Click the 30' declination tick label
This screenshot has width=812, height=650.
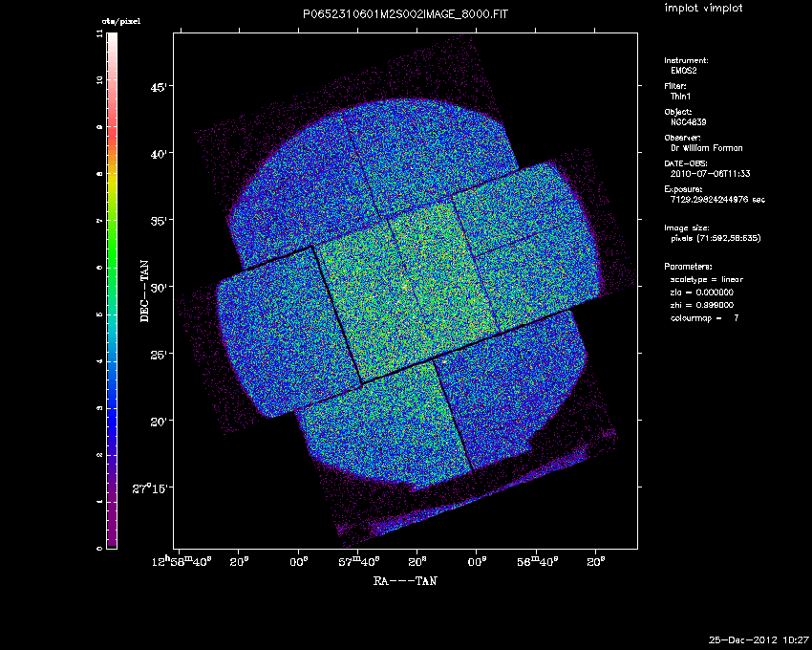coord(159,288)
